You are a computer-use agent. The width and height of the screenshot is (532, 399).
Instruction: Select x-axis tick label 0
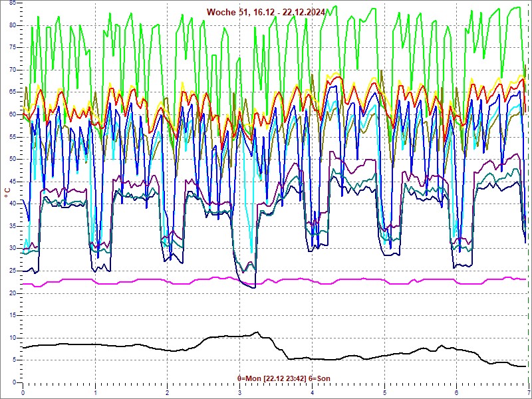point(23,392)
